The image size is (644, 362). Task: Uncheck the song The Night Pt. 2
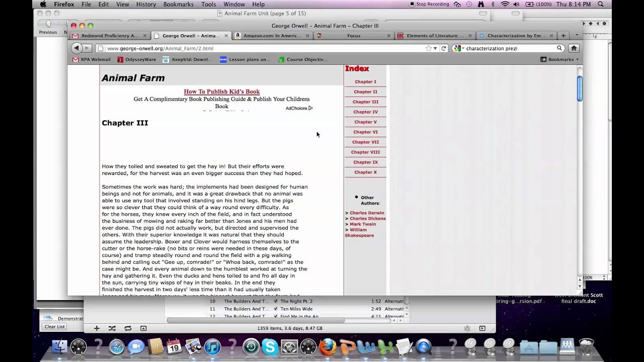(x=276, y=301)
